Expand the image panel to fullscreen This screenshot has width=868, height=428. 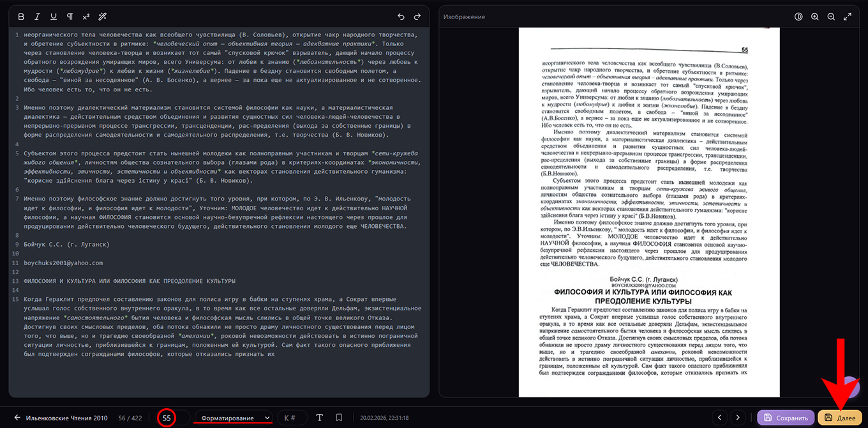click(848, 17)
